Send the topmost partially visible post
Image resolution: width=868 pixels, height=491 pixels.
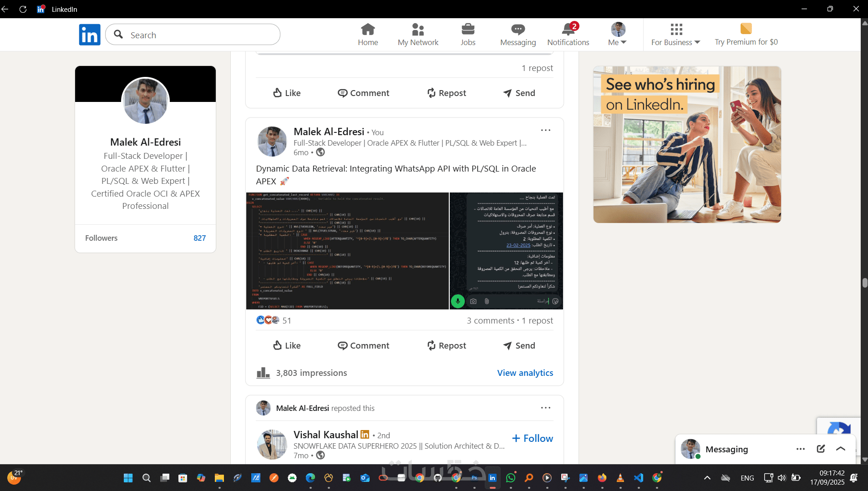519,93
